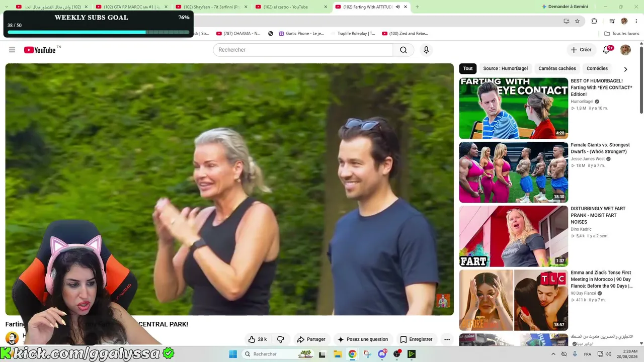The image size is (644, 362).
Task: Click the Windows taskbar search box
Action: [278, 354]
